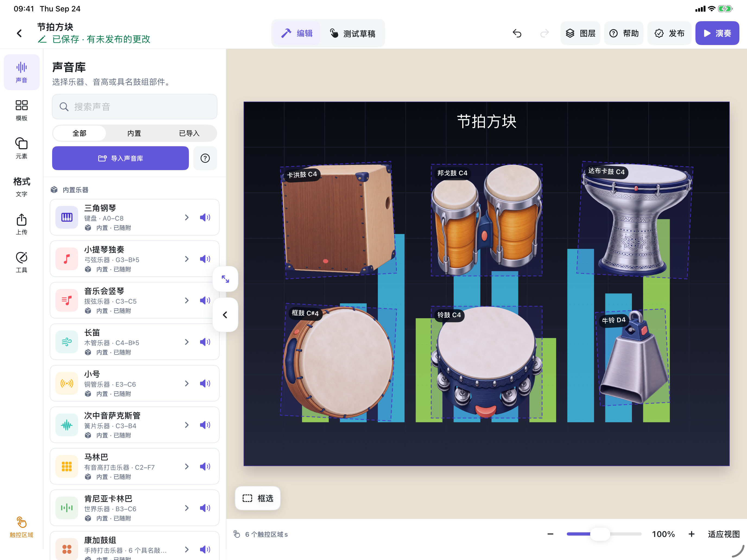The height and width of the screenshot is (560, 747).
Task: Open the 帮助 help button
Action: [x=624, y=33]
